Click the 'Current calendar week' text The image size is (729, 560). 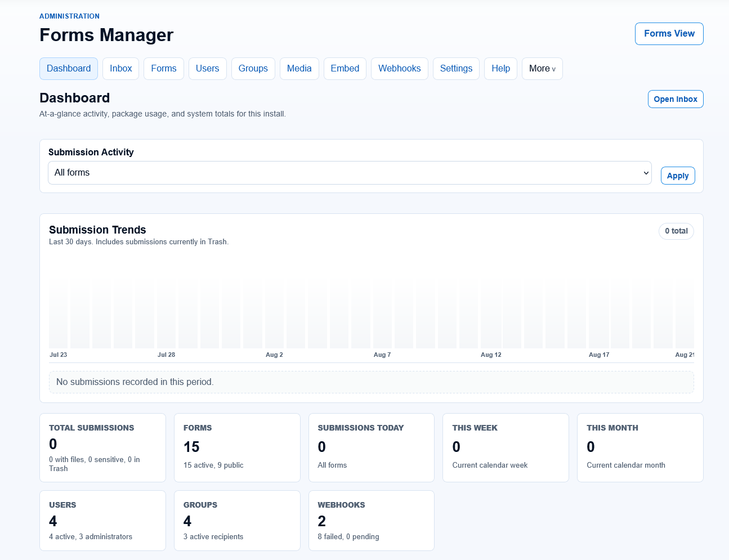490,465
